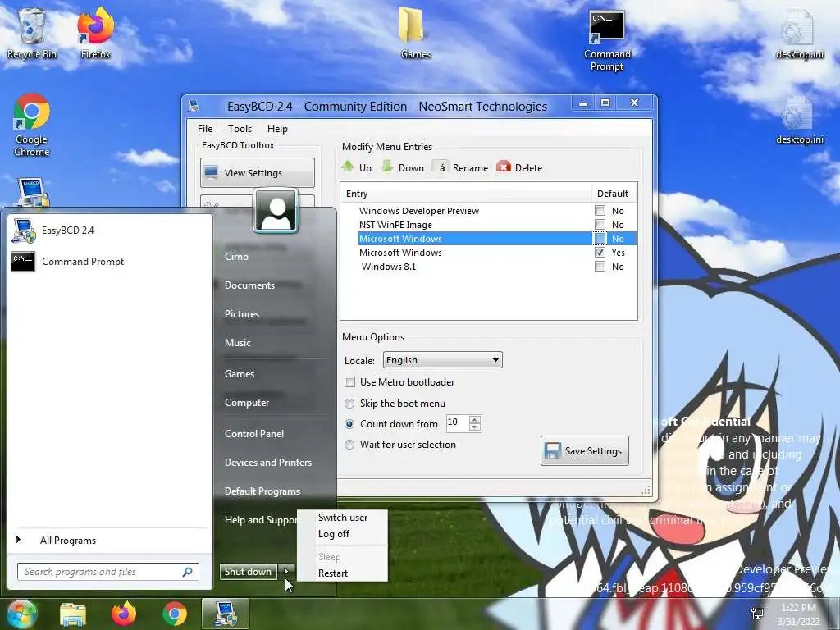The image size is (840, 630).
Task: Open Firefox from the taskbar
Action: [x=124, y=614]
